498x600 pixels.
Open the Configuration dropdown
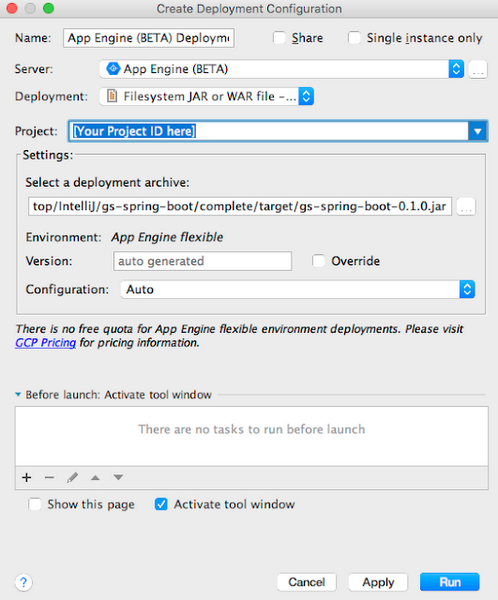[x=298, y=290]
